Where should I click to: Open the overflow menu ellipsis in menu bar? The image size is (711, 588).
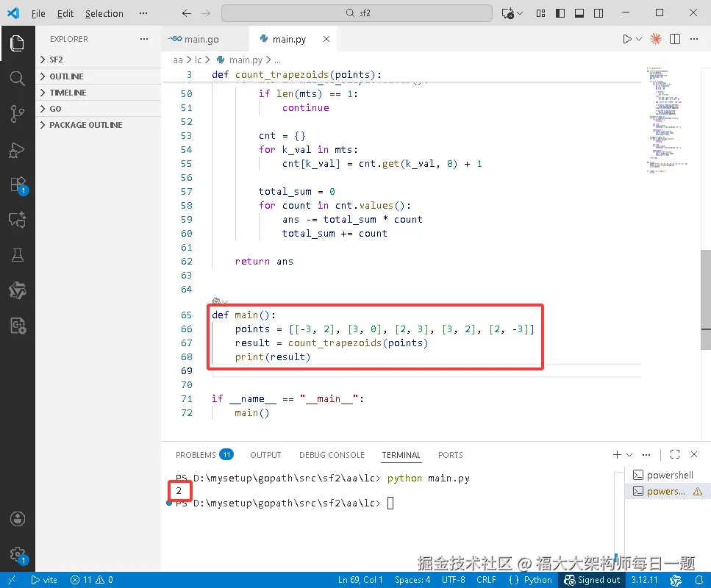(143, 13)
